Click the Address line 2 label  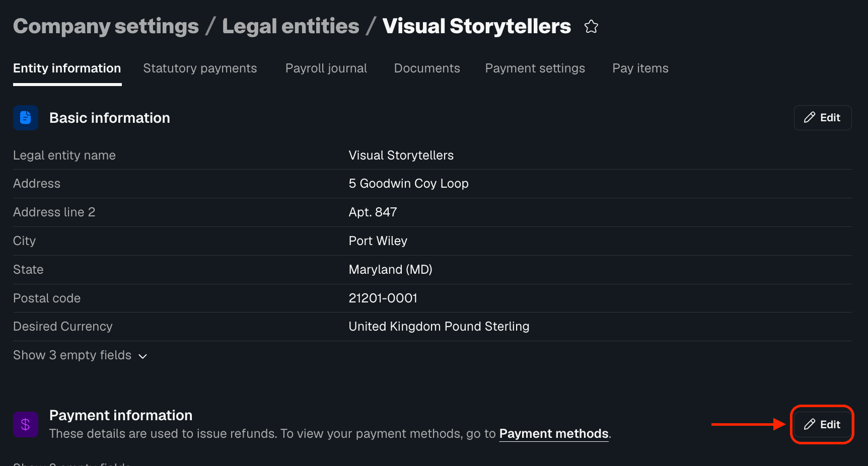coord(54,212)
